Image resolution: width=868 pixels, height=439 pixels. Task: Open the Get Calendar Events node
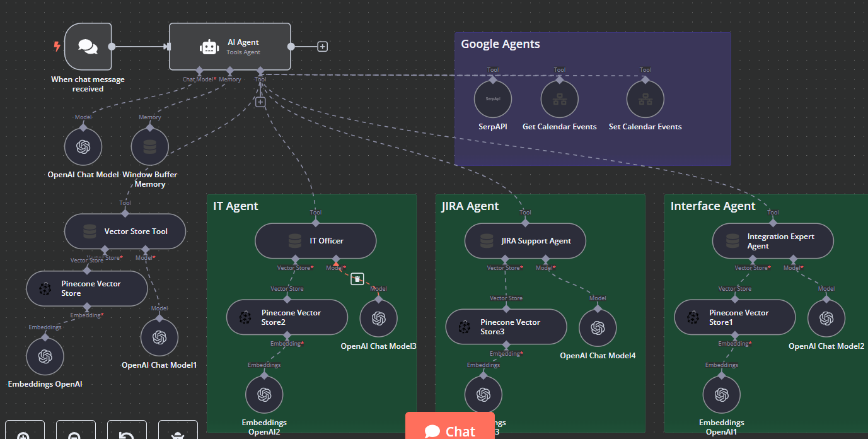[x=559, y=99]
